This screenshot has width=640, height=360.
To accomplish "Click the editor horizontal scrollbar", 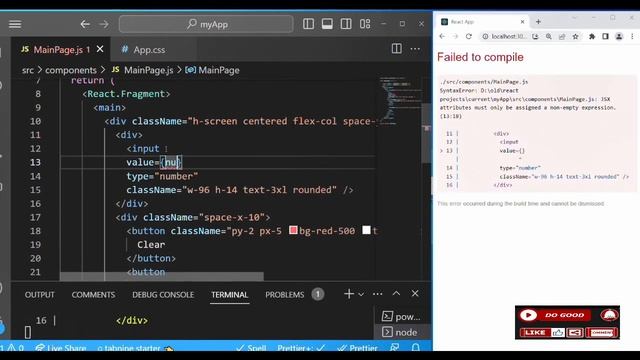I will click(162, 276).
